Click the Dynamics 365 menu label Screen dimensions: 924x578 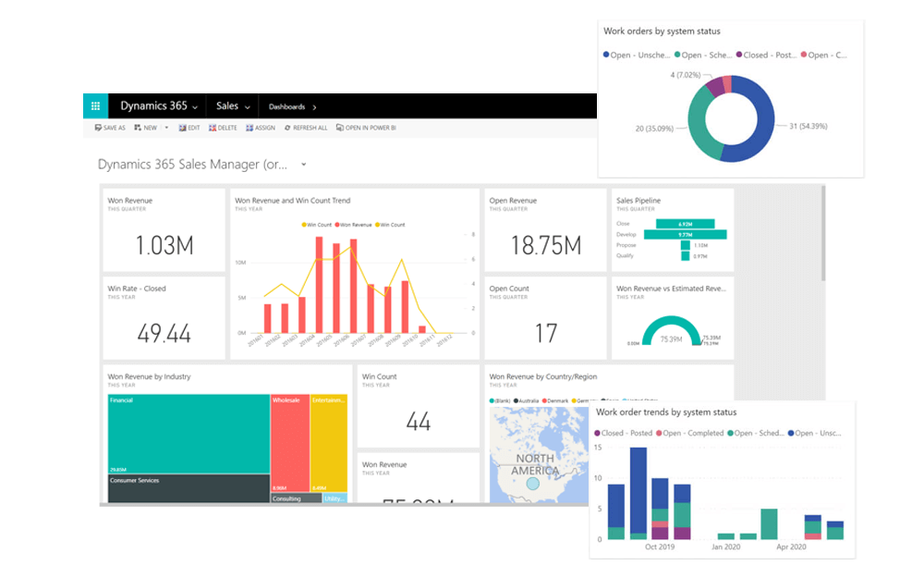[153, 106]
